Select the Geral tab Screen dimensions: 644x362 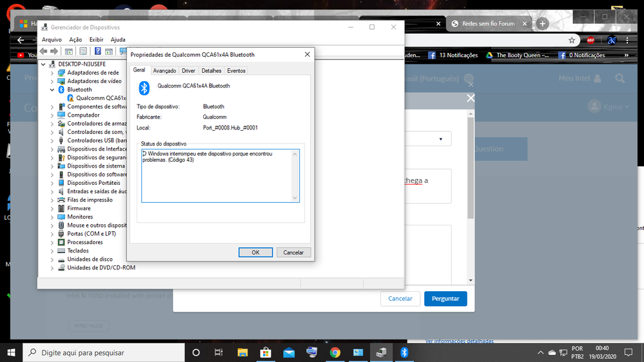click(139, 70)
